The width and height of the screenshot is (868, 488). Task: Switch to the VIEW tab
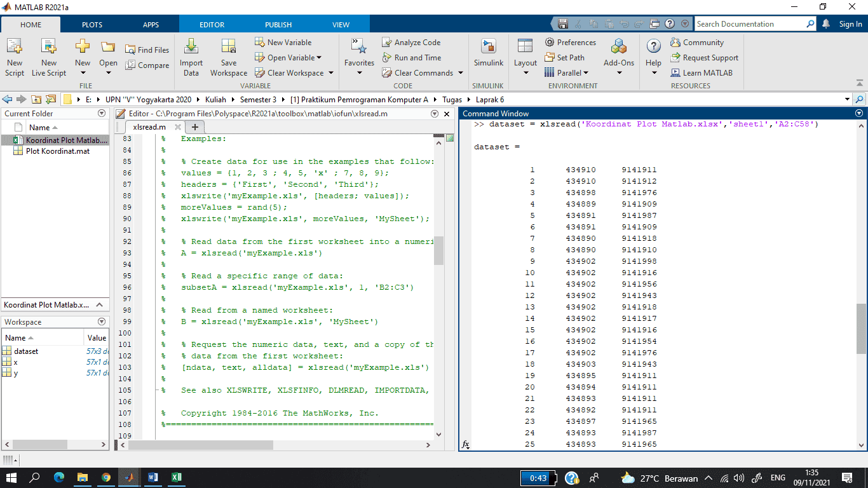click(x=341, y=25)
